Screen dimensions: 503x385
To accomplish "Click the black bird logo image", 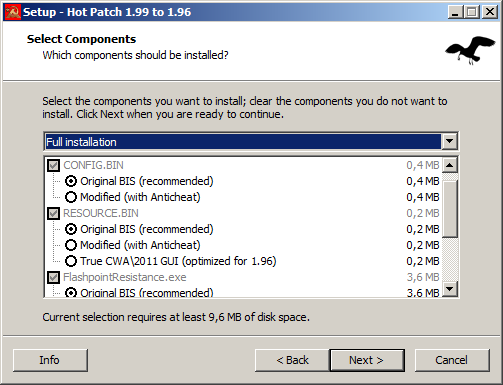I will pyautogui.click(x=470, y=50).
